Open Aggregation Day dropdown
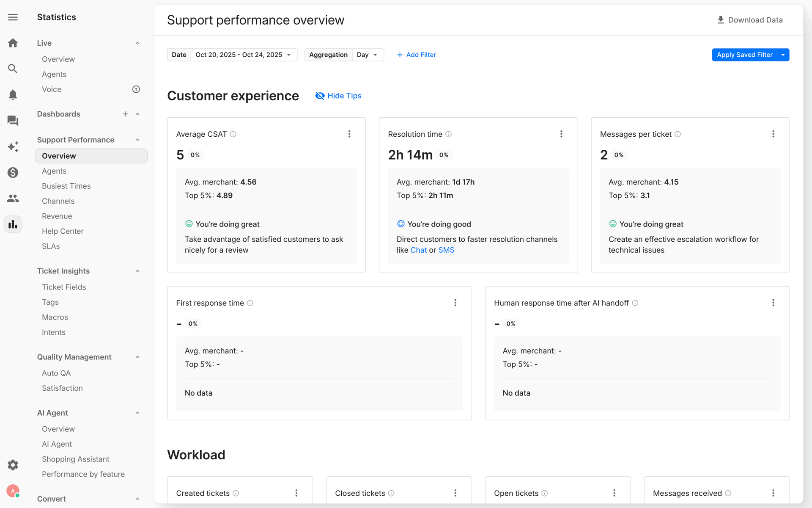 click(x=368, y=55)
